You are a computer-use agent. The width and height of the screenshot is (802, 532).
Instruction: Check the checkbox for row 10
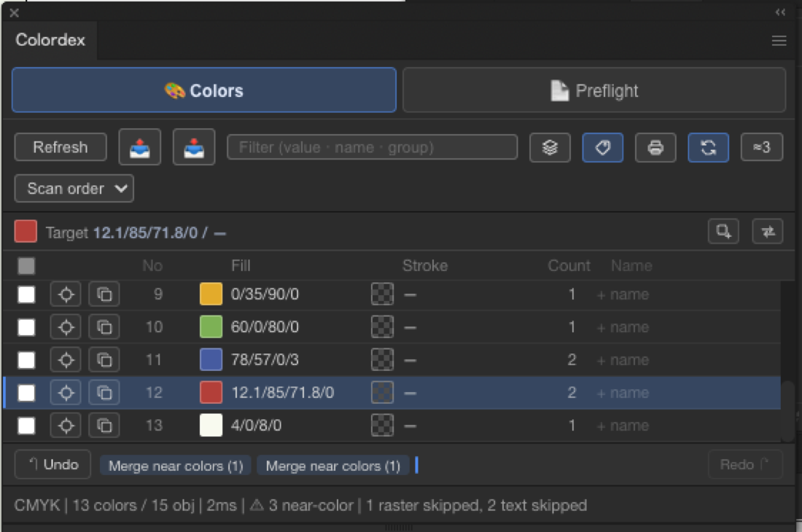click(26, 327)
